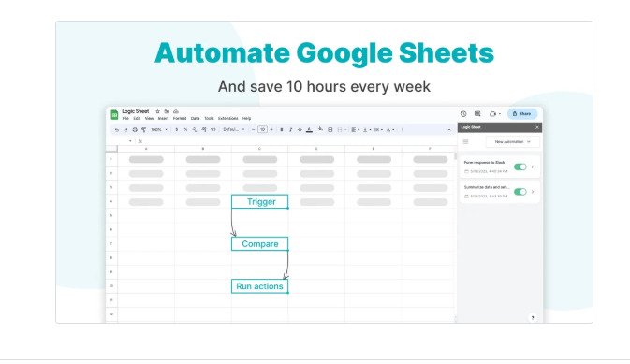Expand the Form response to Slack chevron

[x=533, y=167]
